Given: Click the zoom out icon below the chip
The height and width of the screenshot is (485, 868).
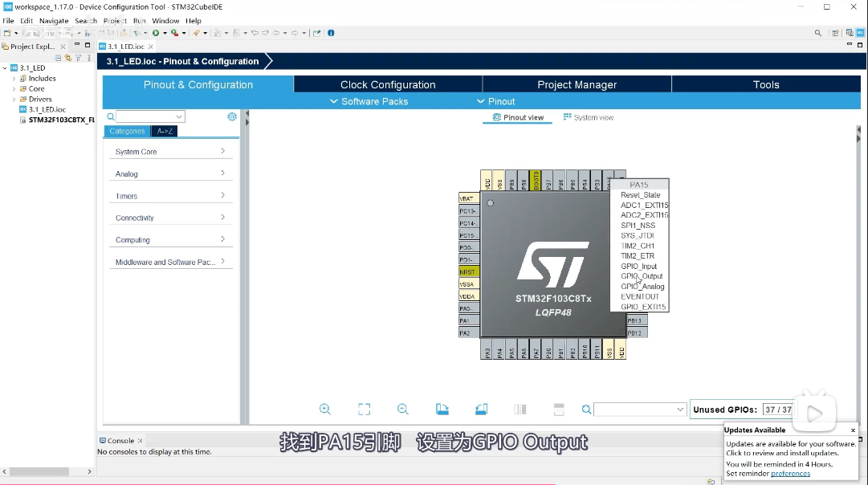Looking at the screenshot, I should pyautogui.click(x=403, y=410).
